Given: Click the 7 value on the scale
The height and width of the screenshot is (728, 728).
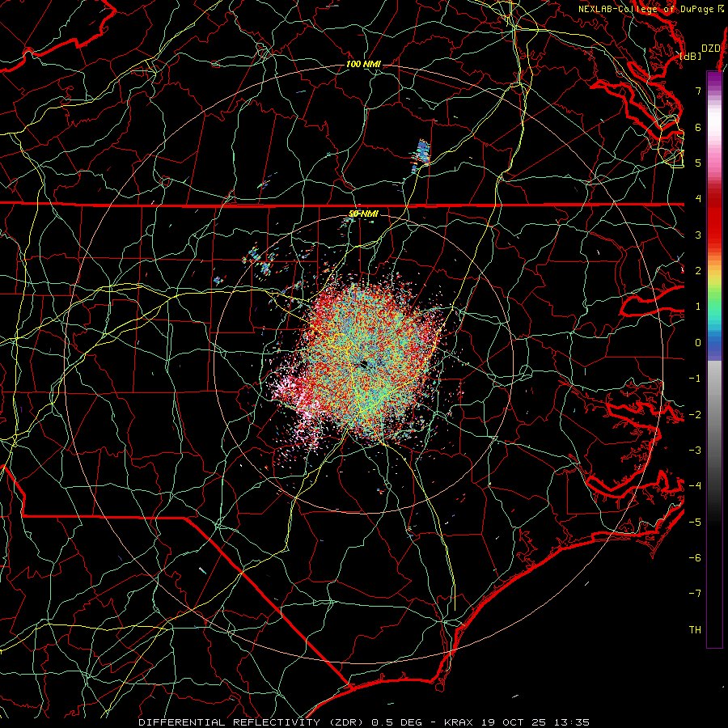Looking at the screenshot, I should click(x=698, y=91).
